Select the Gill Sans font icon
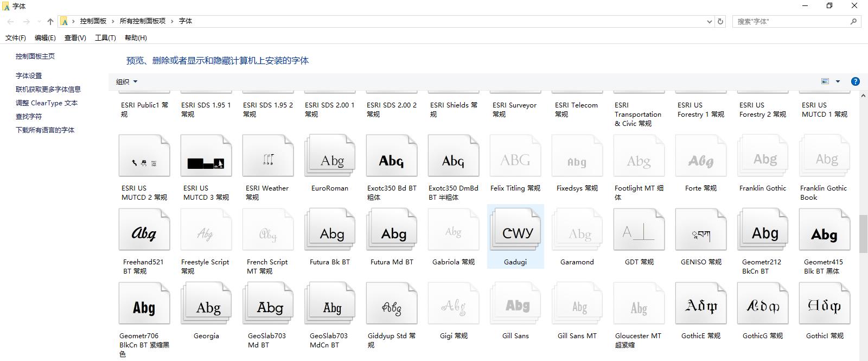 pyautogui.click(x=515, y=304)
